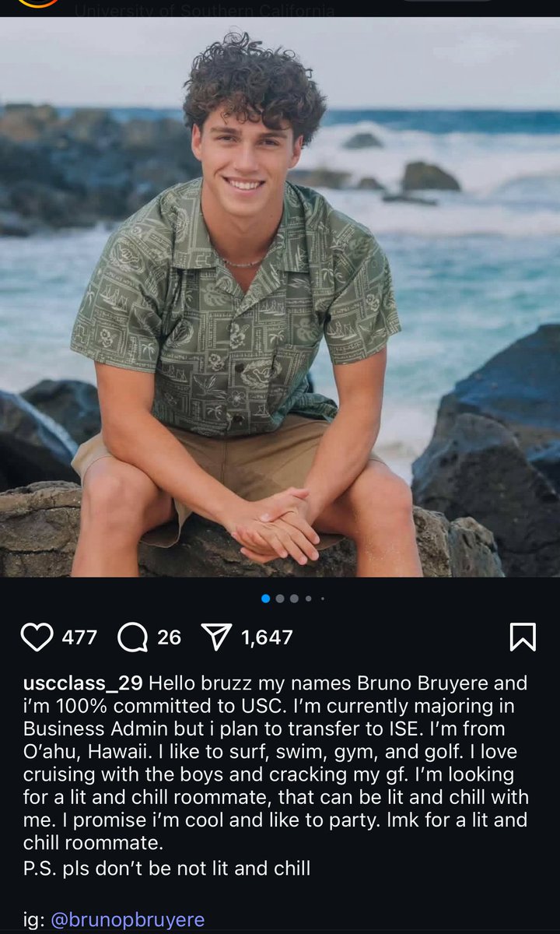Jump to the third carousel dot
560x934 pixels.
pyautogui.click(x=294, y=599)
